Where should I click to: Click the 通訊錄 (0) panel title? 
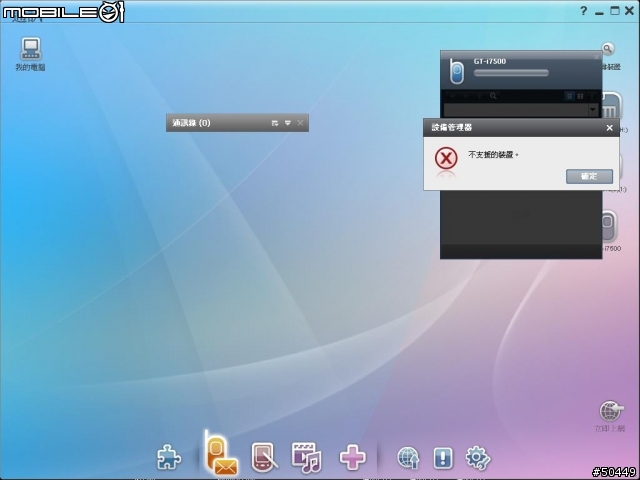point(191,122)
